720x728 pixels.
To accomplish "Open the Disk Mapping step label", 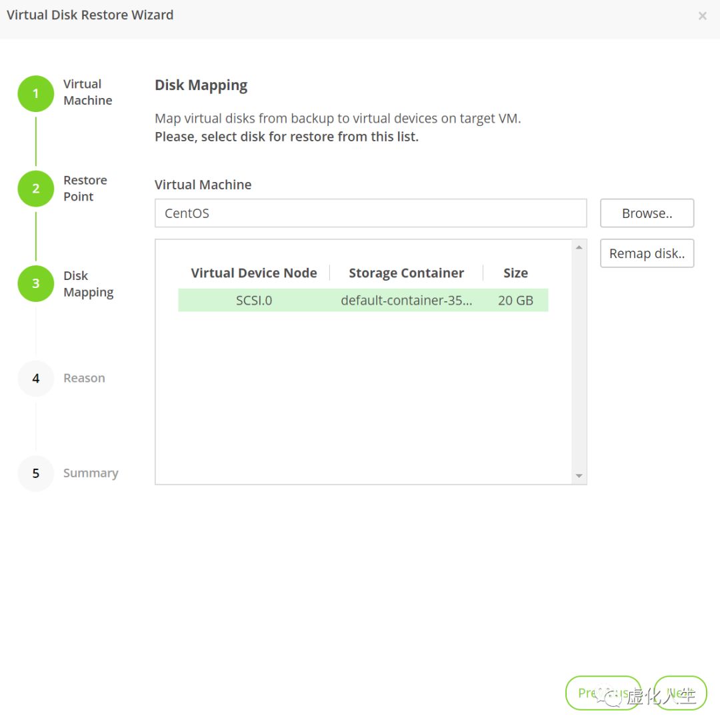I will 88,284.
